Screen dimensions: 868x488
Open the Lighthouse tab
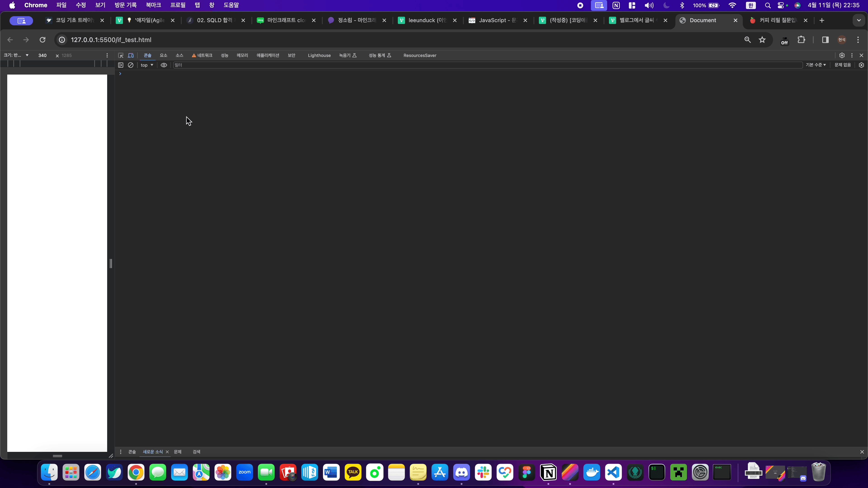click(x=319, y=55)
